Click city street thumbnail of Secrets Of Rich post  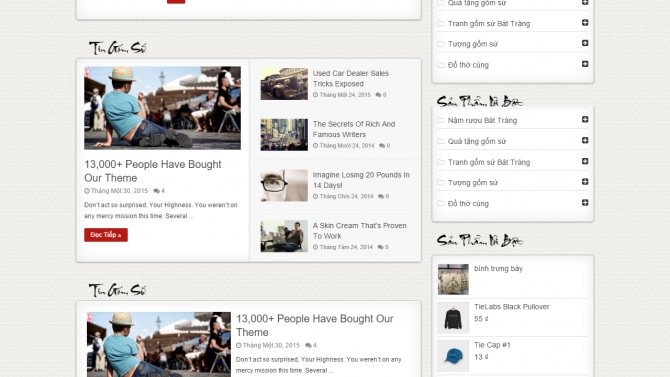[284, 135]
